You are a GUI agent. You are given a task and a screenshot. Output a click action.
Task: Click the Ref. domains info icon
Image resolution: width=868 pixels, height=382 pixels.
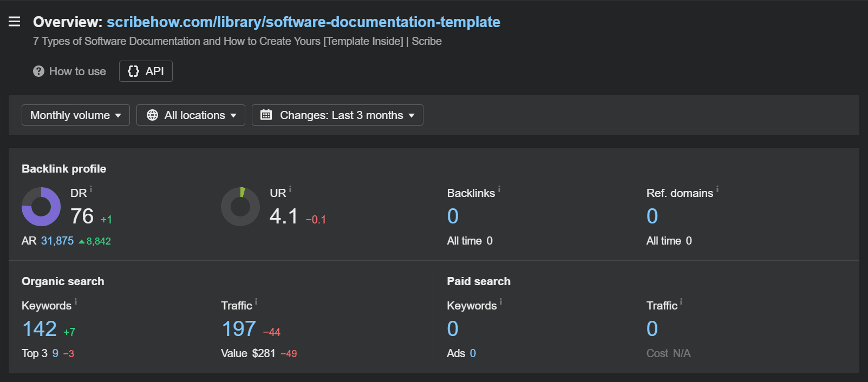point(717,189)
